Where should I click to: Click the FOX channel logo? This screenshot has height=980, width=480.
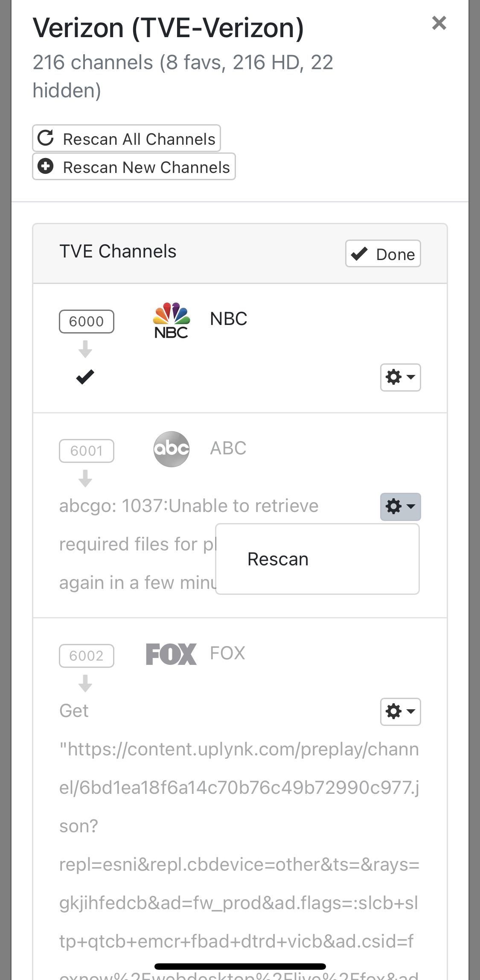click(x=171, y=654)
